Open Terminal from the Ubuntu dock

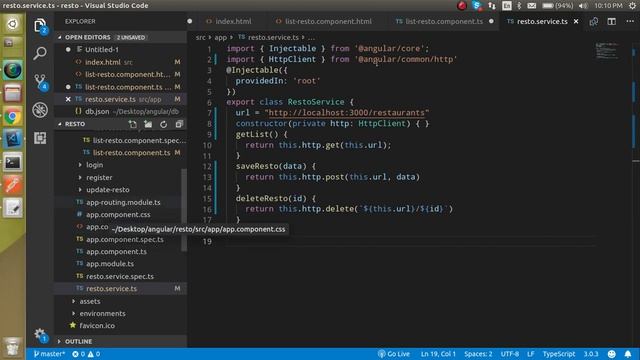click(13, 163)
